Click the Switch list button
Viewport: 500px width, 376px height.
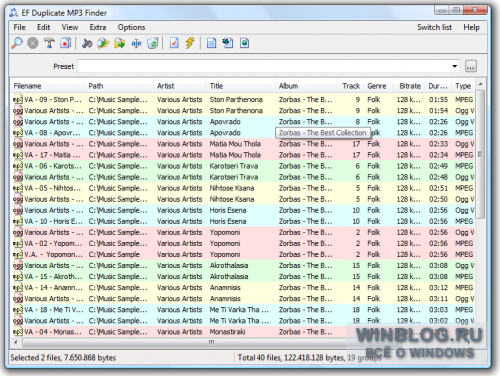pos(434,27)
